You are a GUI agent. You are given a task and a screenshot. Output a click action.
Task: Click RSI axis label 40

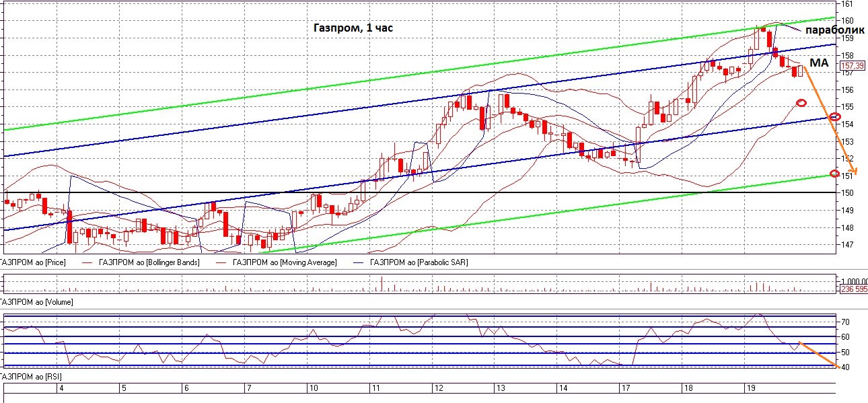click(846, 367)
